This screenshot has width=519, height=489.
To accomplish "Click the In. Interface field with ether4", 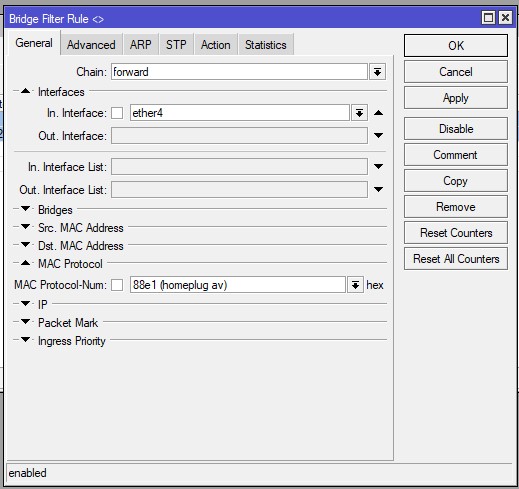I will click(240, 113).
